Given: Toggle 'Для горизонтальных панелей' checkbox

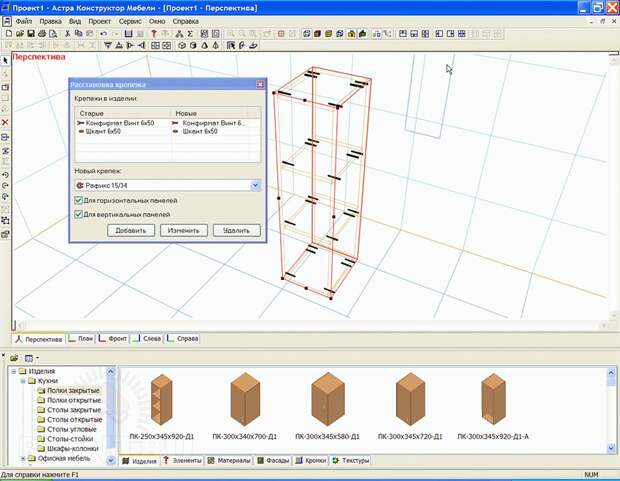Looking at the screenshot, I should 78,201.
